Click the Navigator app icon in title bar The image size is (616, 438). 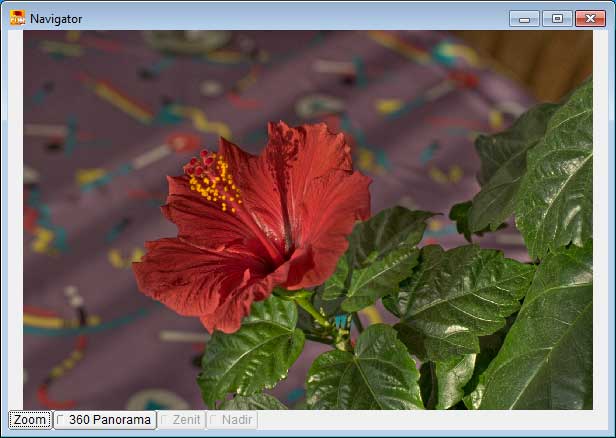[x=17, y=18]
